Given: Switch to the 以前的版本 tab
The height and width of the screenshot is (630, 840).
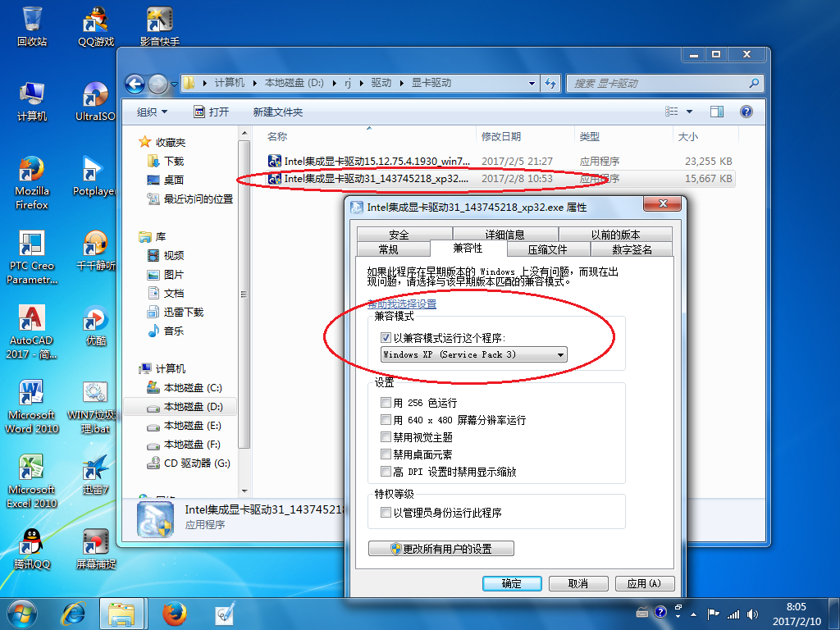Looking at the screenshot, I should pos(615,234).
